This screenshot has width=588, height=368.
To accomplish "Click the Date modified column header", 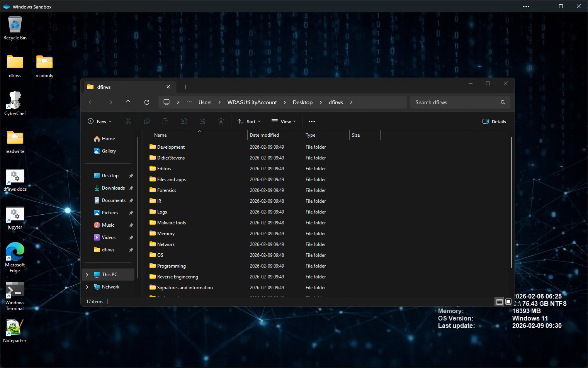I will pyautogui.click(x=264, y=135).
